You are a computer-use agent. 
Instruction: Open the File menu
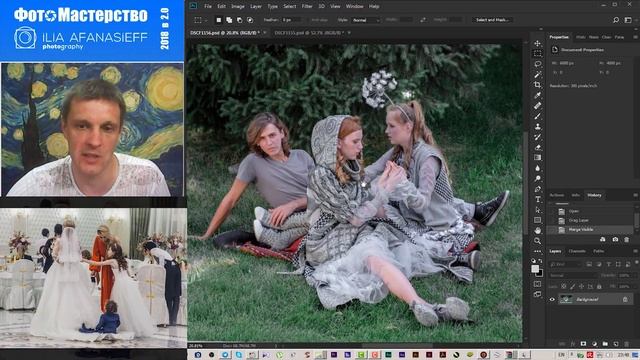point(208,6)
